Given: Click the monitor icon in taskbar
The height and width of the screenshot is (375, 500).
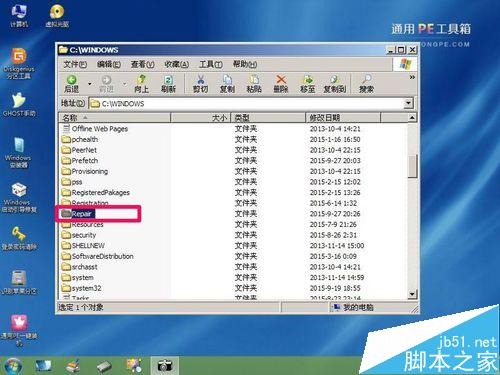Looking at the screenshot, I should [43, 365].
